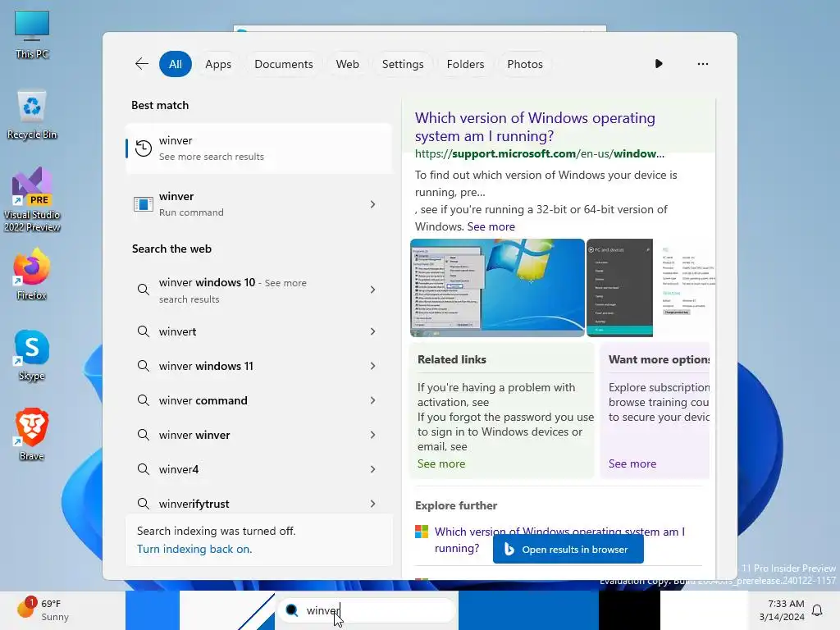Open Which version of Windows article title
Screen dimensions: 840x630
[535, 127]
